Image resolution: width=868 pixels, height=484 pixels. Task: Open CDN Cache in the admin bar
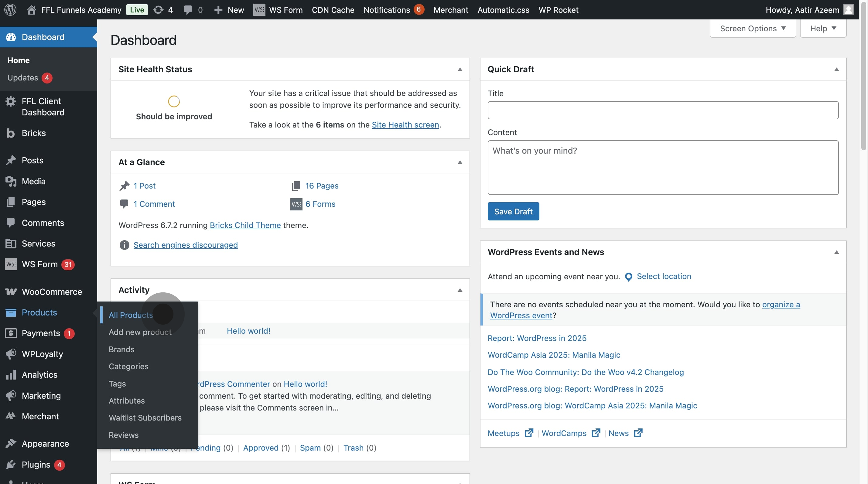(333, 10)
